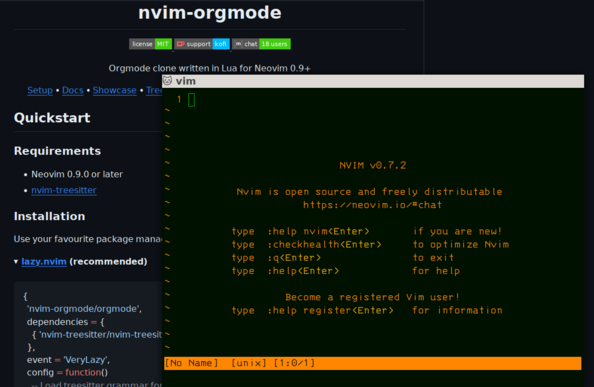This screenshot has height=387, width=594.
Task: Click the event = 'VeryLazy' code line
Action: pyautogui.click(x=68, y=360)
